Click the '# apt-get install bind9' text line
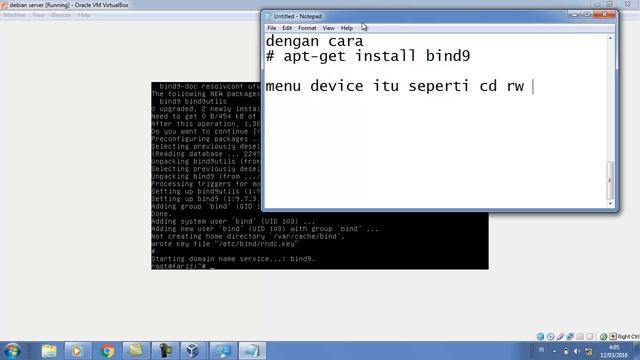Image resolution: width=640 pixels, height=360 pixels. click(368, 56)
